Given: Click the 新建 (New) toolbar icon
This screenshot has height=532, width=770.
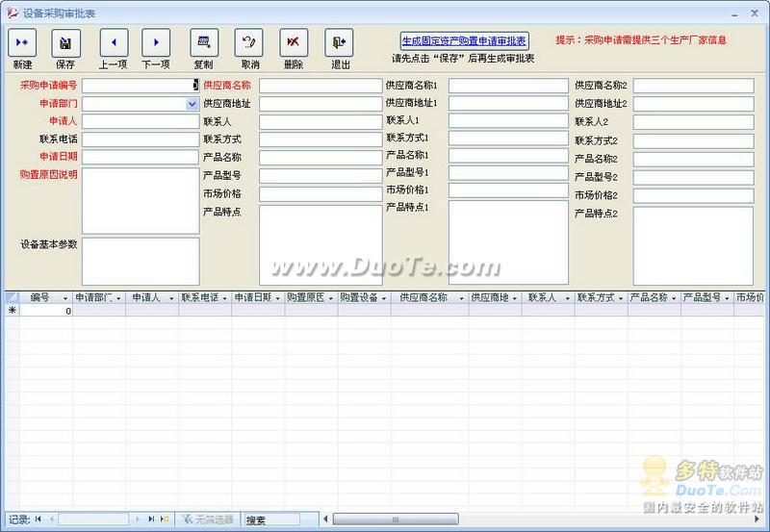Looking at the screenshot, I should click(21, 42).
